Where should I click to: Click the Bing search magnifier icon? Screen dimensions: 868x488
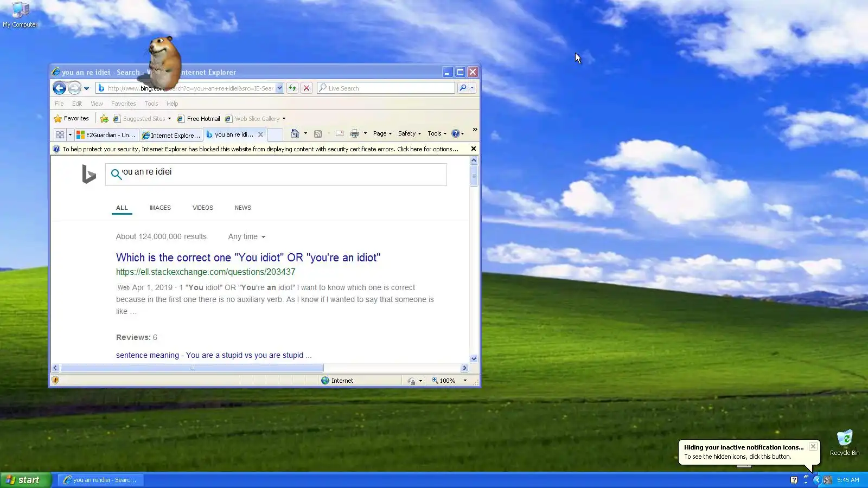(116, 174)
